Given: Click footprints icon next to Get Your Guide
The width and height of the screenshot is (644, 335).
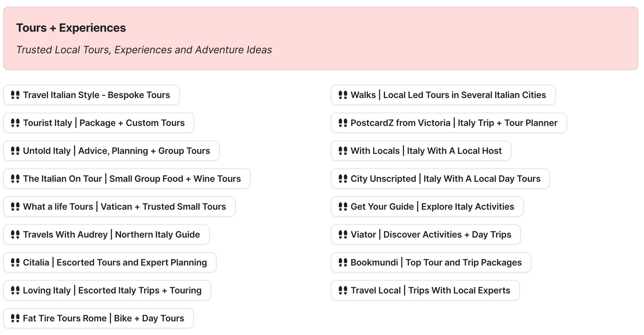Looking at the screenshot, I should tap(343, 207).
